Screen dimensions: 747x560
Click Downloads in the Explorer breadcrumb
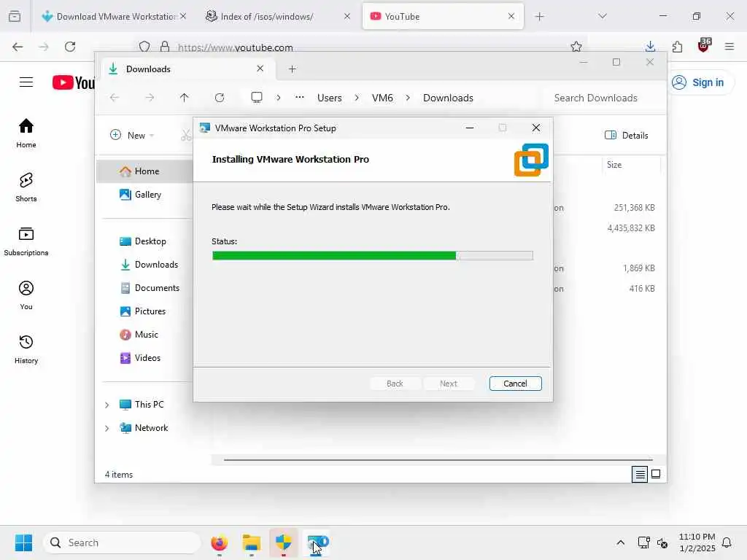pos(448,98)
